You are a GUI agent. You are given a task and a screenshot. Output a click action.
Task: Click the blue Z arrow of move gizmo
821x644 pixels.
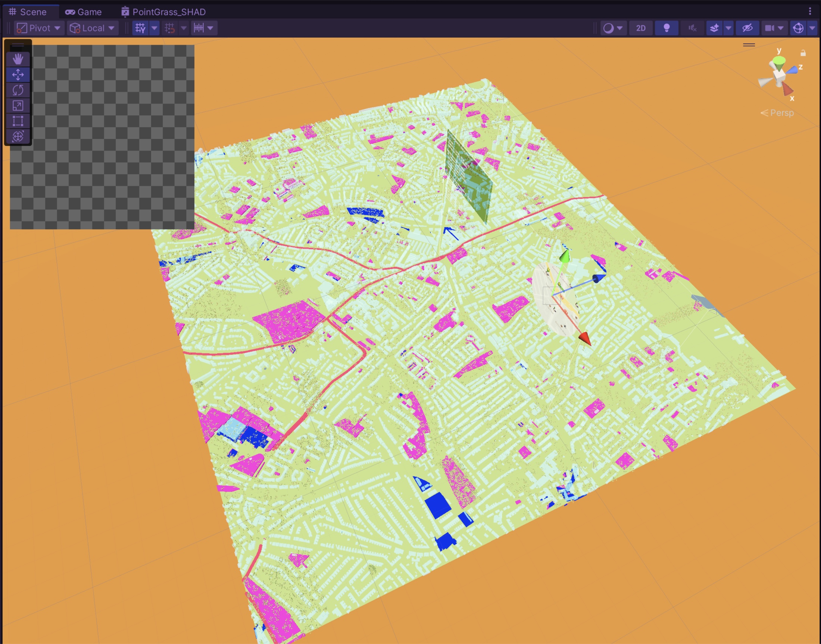(599, 279)
